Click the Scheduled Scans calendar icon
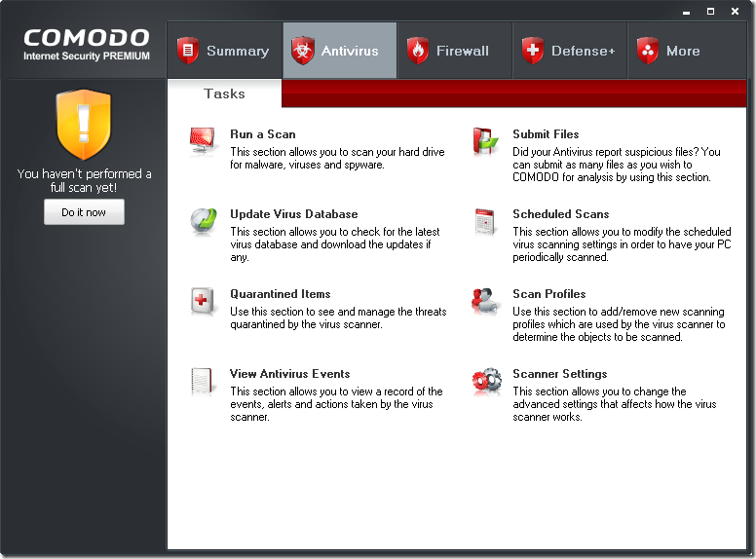This screenshot has width=756, height=559. click(x=484, y=221)
